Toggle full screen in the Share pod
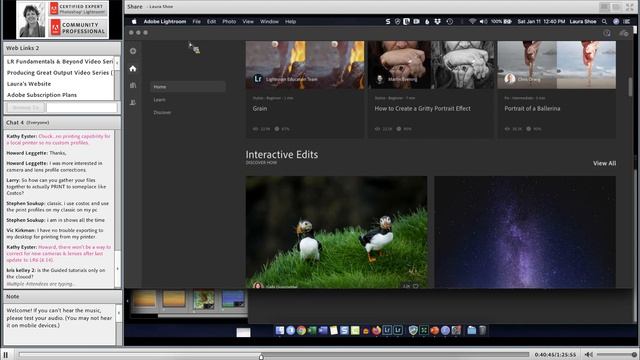This screenshot has width=640, height=360. click(630, 7)
